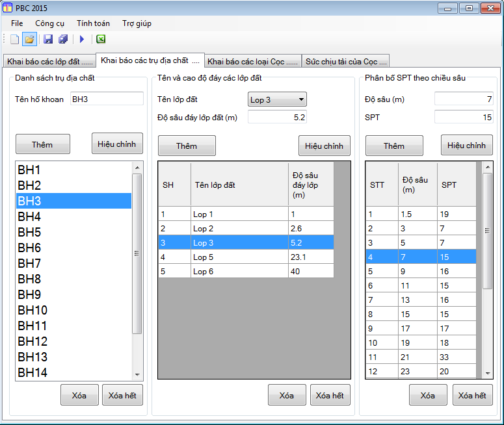Select BH4 in the borehole list
The height and width of the screenshot is (425, 504).
tap(73, 216)
